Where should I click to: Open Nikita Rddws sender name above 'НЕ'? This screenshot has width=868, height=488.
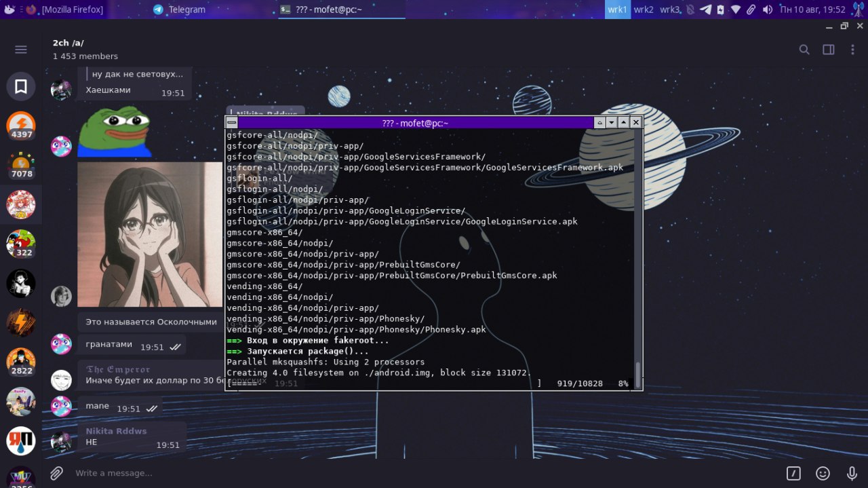(x=116, y=431)
